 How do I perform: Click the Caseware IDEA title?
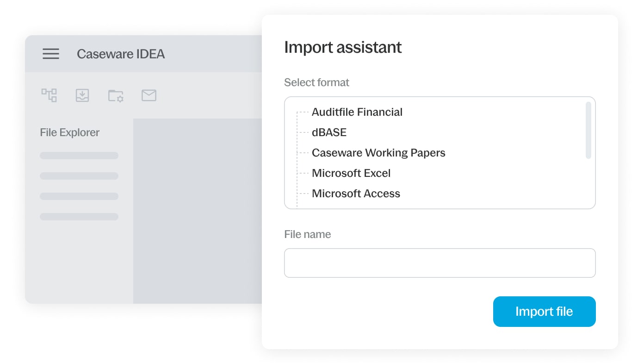pyautogui.click(x=121, y=54)
